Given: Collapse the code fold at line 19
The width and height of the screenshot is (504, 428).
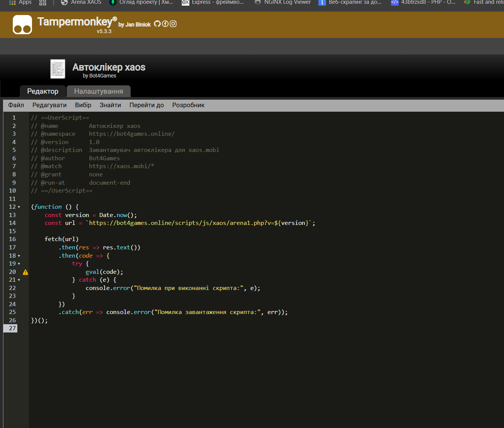Looking at the screenshot, I should coord(19,264).
